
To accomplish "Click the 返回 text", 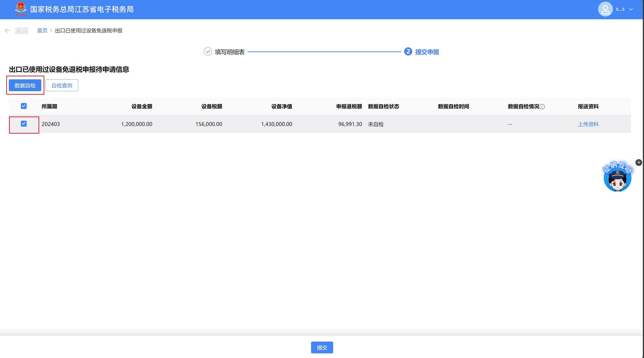I will [x=21, y=30].
